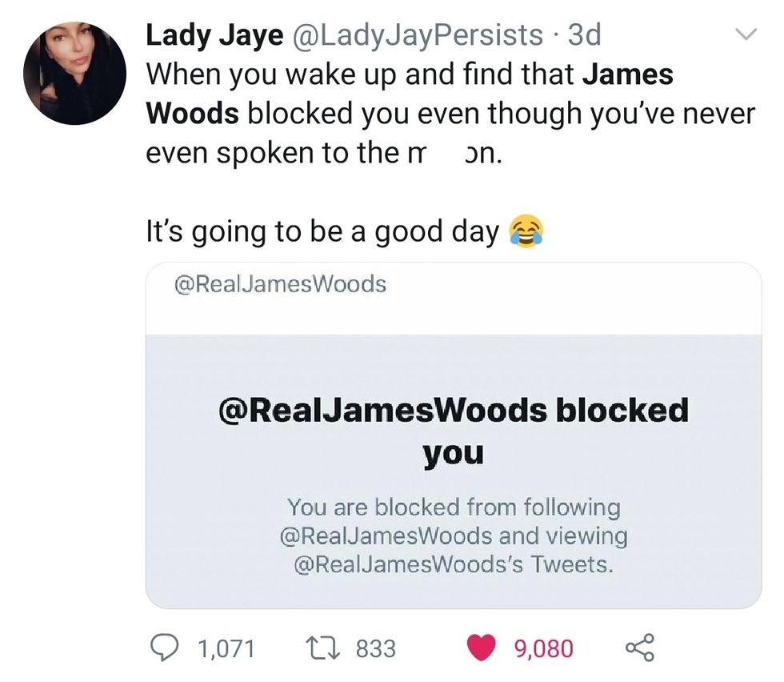The image size is (784, 682).
Task: Retweet this tweet via the retweet icon
Action: [323, 648]
